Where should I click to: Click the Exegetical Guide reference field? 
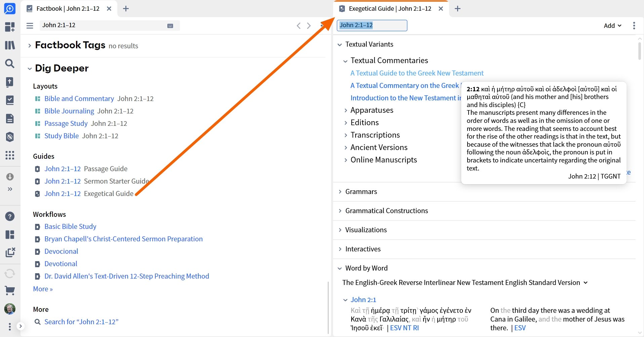coord(372,26)
